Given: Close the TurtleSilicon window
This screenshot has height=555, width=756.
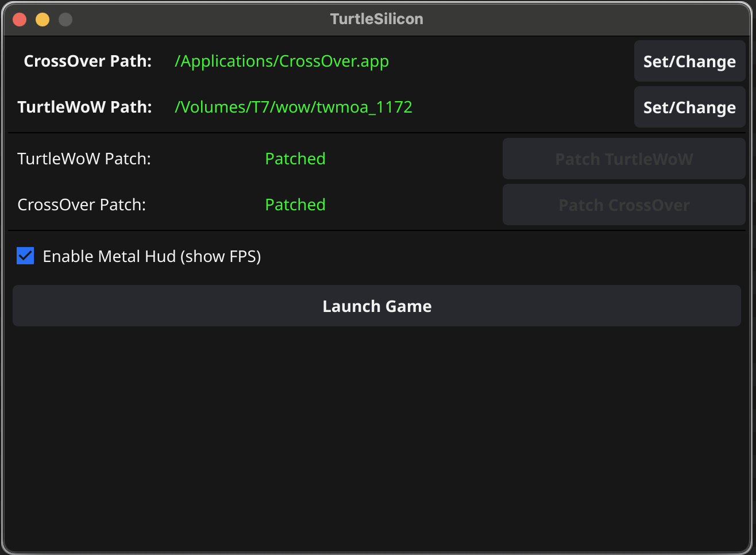Looking at the screenshot, I should pyautogui.click(x=20, y=20).
